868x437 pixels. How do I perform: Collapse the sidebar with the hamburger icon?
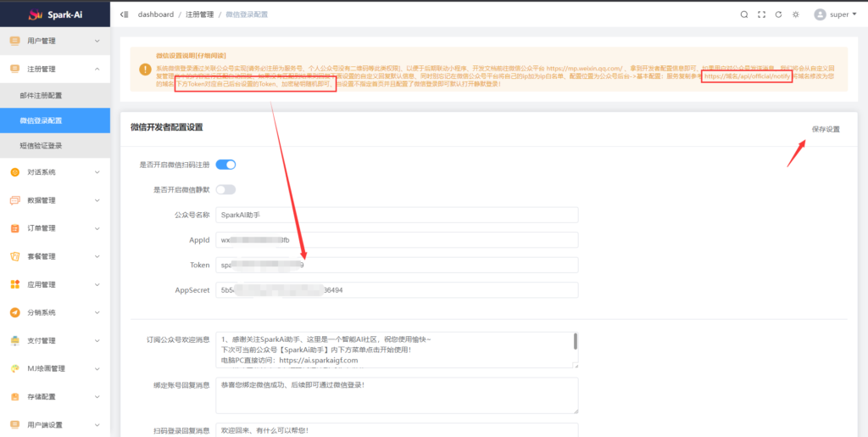pos(125,14)
